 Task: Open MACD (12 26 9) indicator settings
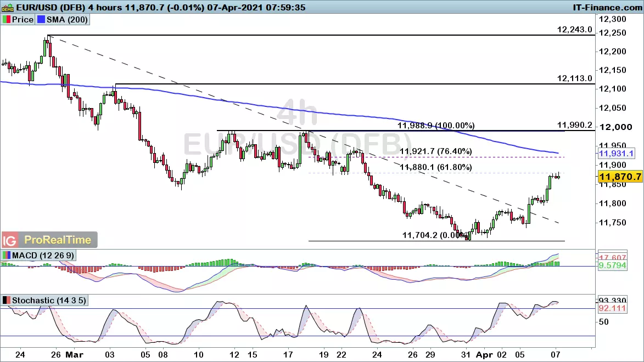(x=43, y=255)
